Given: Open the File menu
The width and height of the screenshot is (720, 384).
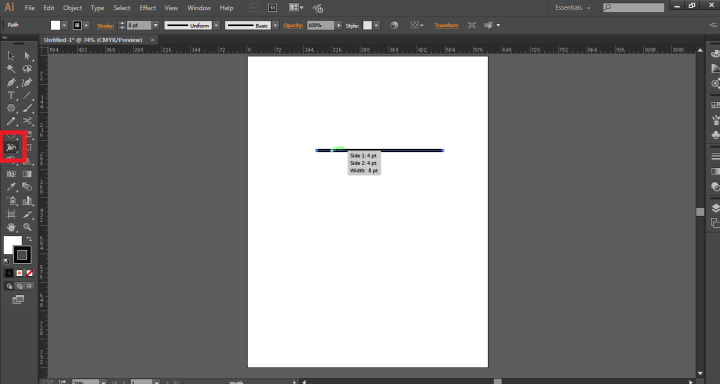Looking at the screenshot, I should point(29,8).
